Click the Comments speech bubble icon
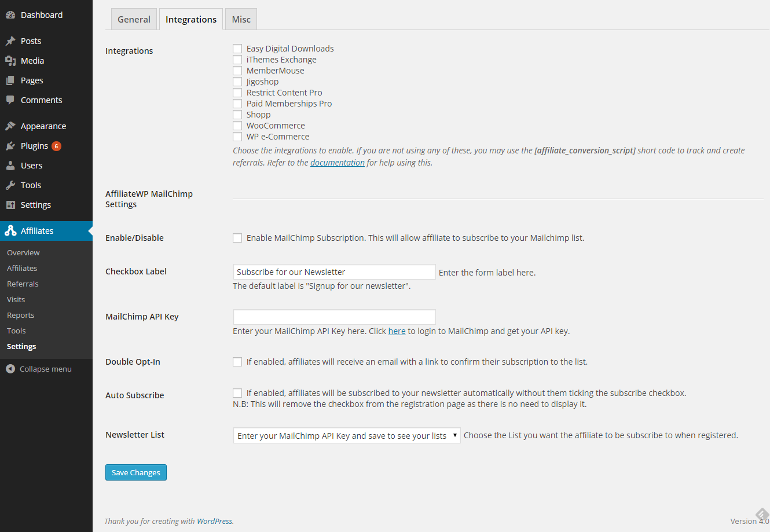Viewport: 770px width, 532px height. click(x=10, y=100)
